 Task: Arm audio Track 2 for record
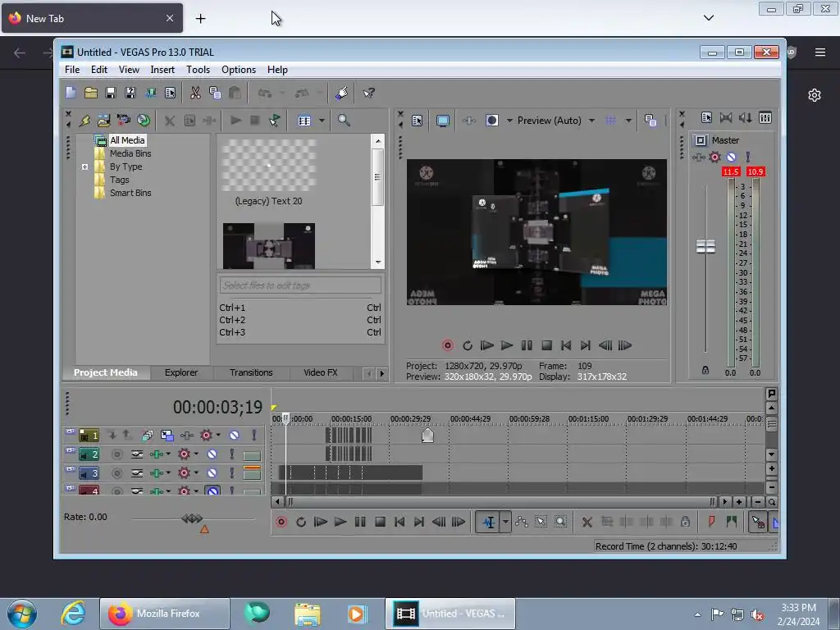point(116,454)
